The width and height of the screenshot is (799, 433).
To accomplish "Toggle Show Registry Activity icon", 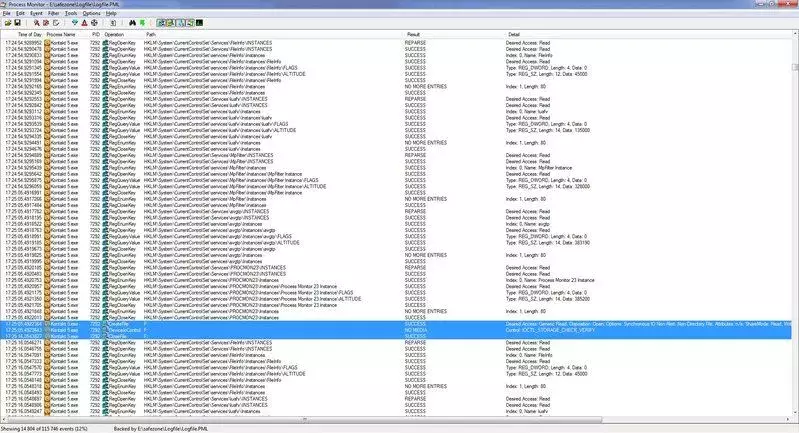I will coord(161,23).
